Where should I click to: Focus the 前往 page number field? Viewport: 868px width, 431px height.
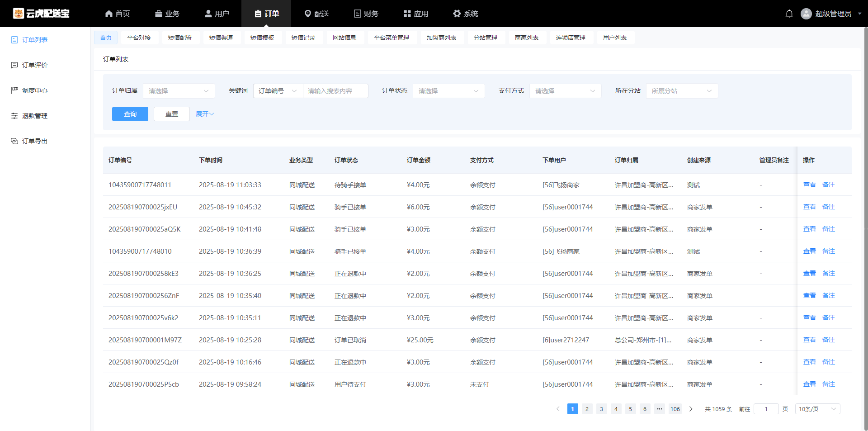(766, 409)
